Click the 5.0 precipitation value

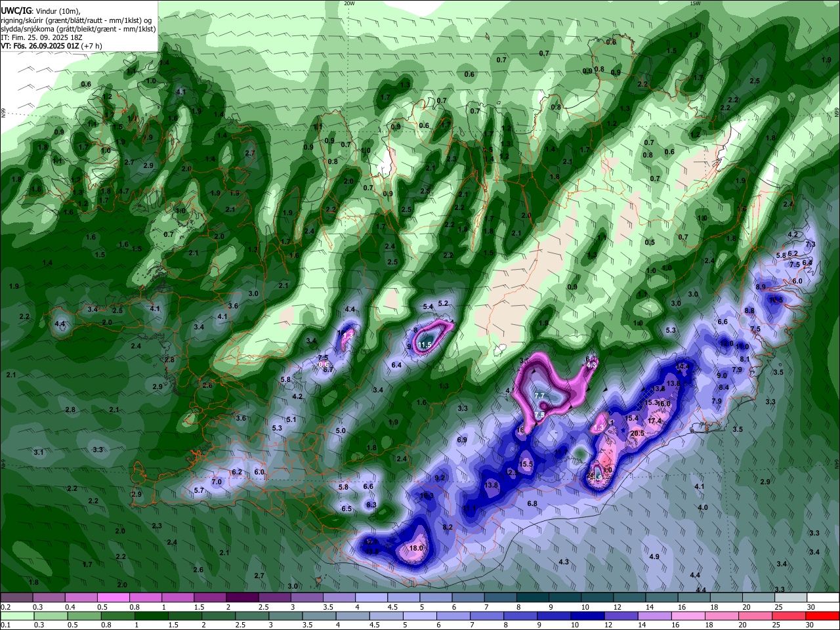pos(341,430)
